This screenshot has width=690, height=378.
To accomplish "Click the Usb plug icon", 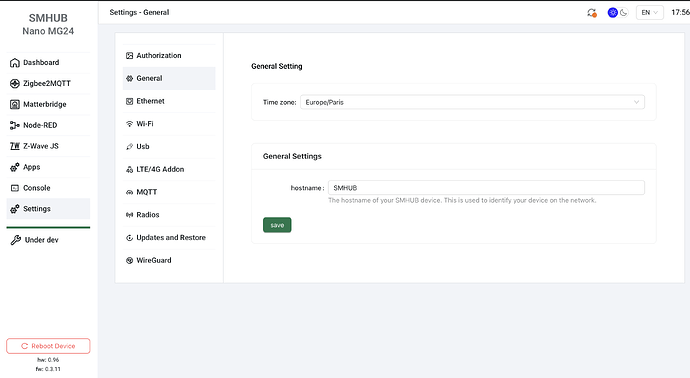I will pyautogui.click(x=129, y=147).
